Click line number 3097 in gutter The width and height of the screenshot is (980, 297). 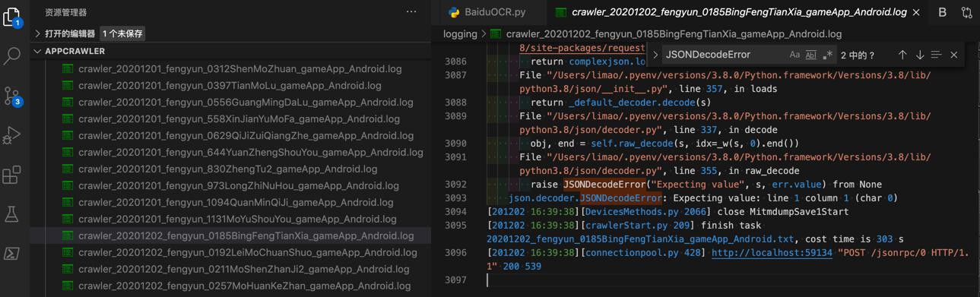pos(455,280)
